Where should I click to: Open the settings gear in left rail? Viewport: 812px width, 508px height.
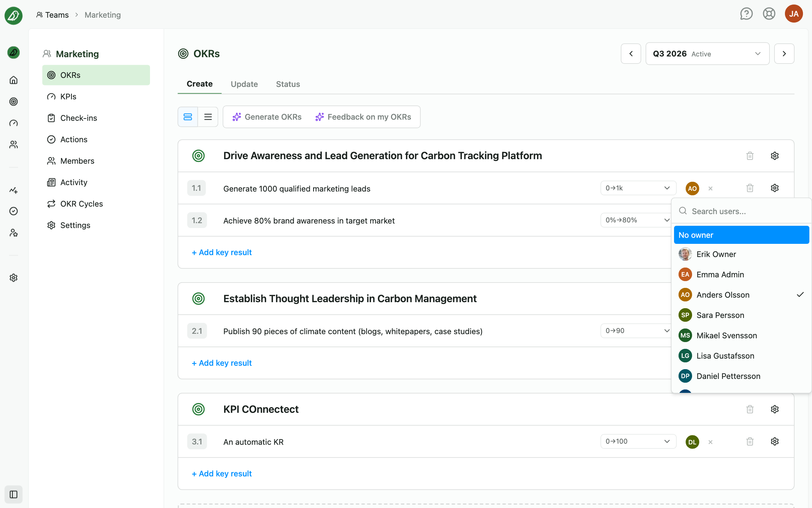14,278
